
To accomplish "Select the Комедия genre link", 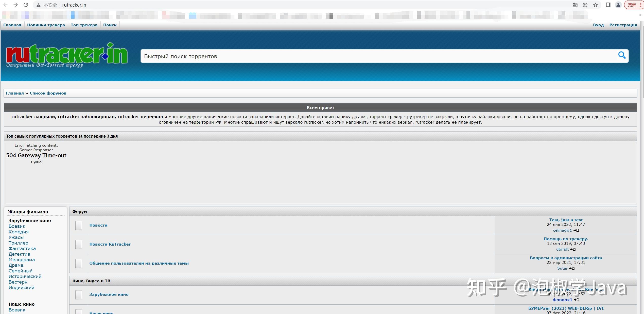I will pos(19,232).
